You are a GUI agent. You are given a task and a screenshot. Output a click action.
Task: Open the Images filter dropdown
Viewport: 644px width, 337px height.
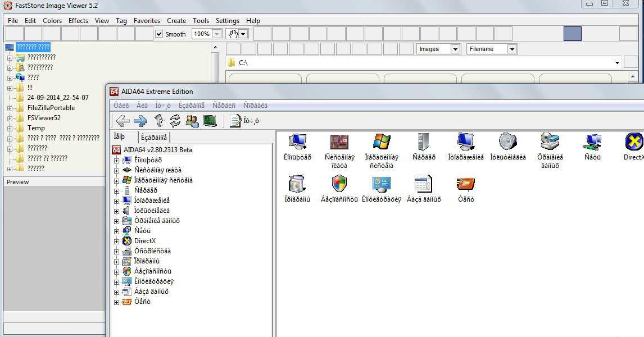455,49
